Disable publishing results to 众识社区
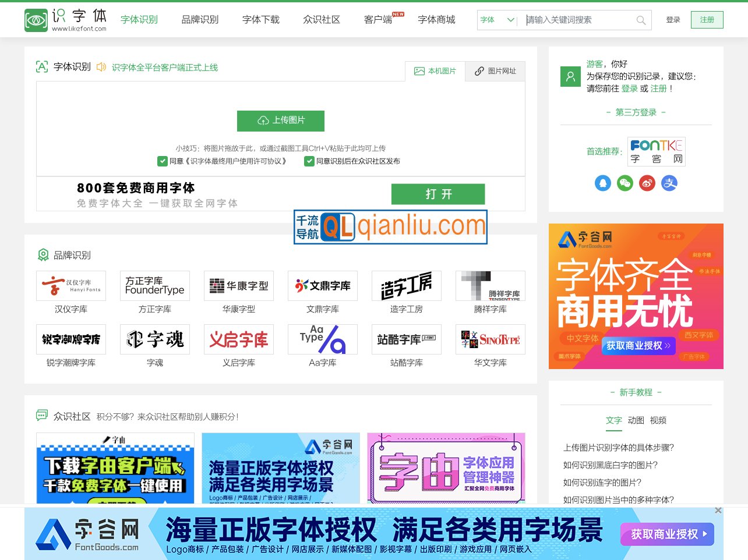Viewport: 748px width, 560px height. click(x=309, y=161)
